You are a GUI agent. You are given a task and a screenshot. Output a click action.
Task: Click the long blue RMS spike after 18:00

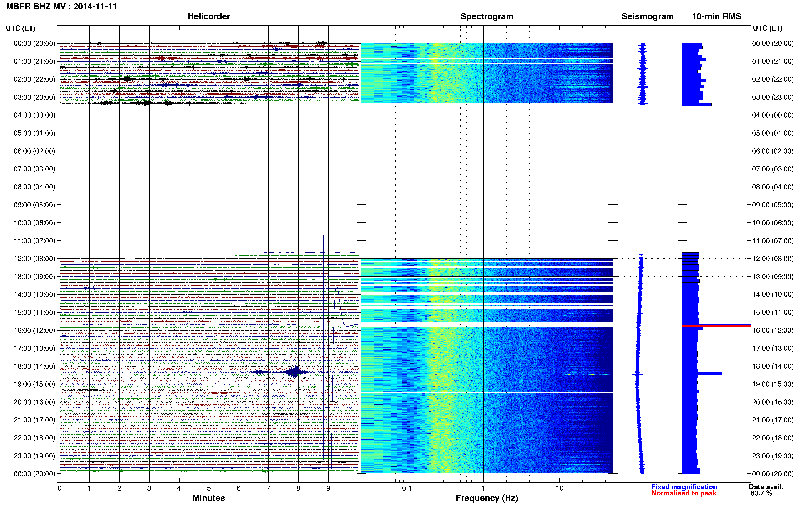coord(702,374)
